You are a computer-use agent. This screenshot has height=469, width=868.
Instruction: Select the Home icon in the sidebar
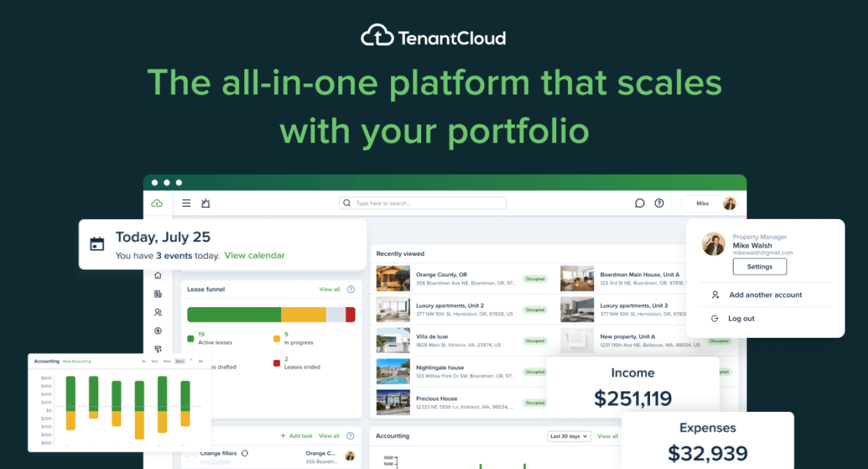[158, 276]
